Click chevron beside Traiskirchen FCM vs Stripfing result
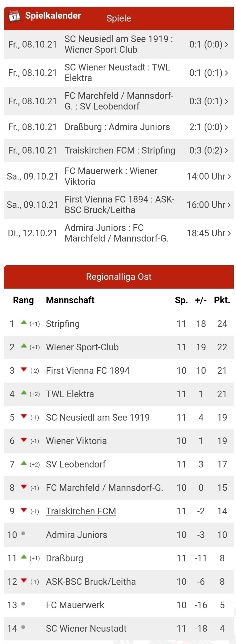 click(x=226, y=150)
